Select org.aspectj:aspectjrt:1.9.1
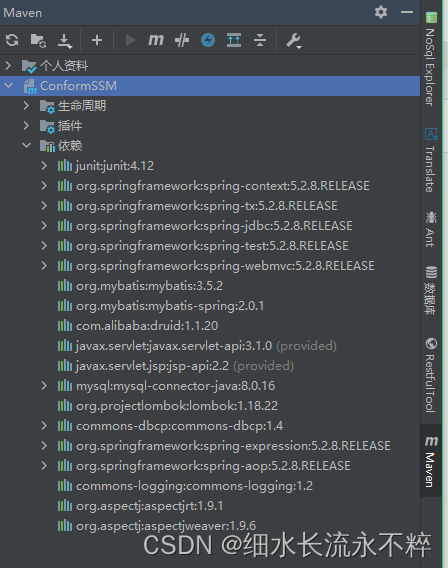 (x=150, y=506)
